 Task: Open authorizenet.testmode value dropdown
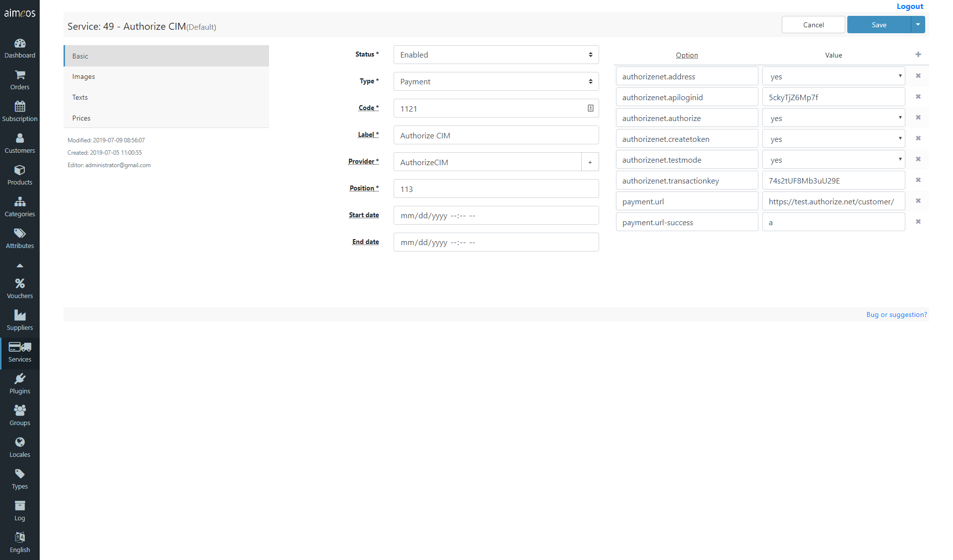tap(833, 160)
